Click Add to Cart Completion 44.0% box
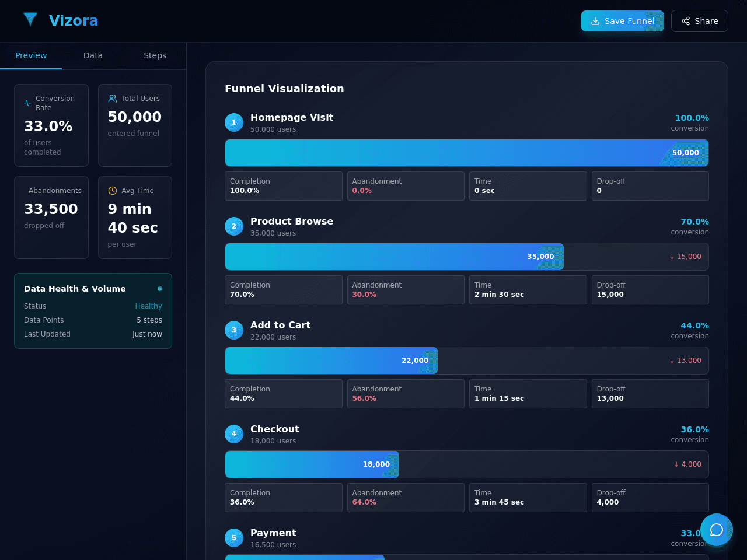 click(284, 394)
